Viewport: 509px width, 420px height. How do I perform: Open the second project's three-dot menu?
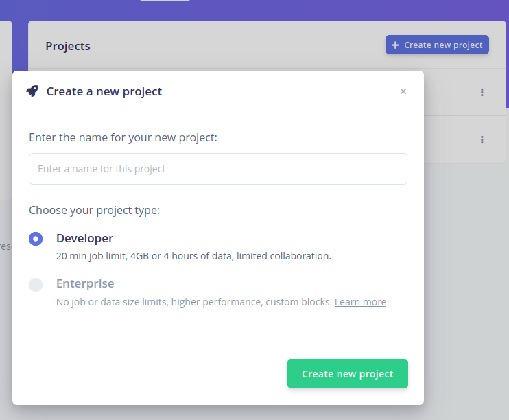482,140
